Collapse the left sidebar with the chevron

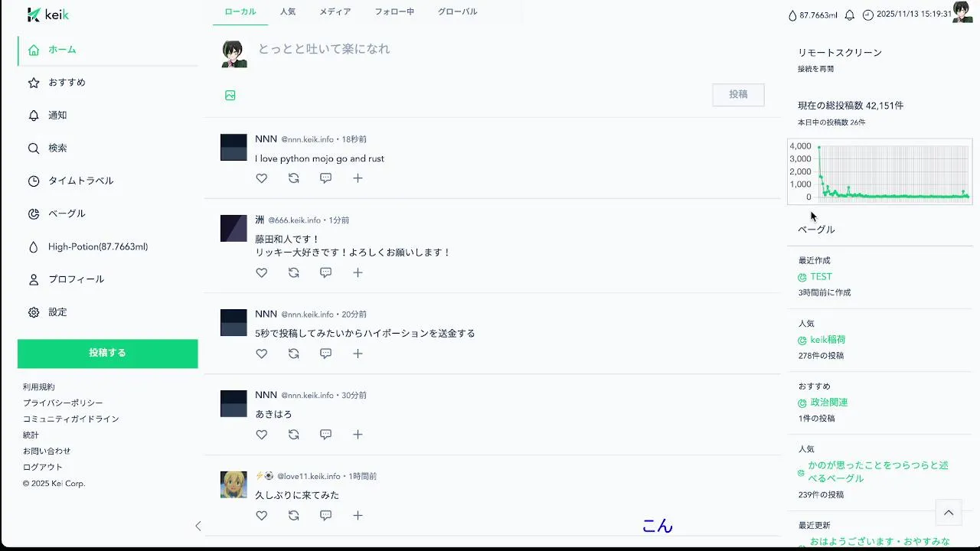[x=198, y=526]
